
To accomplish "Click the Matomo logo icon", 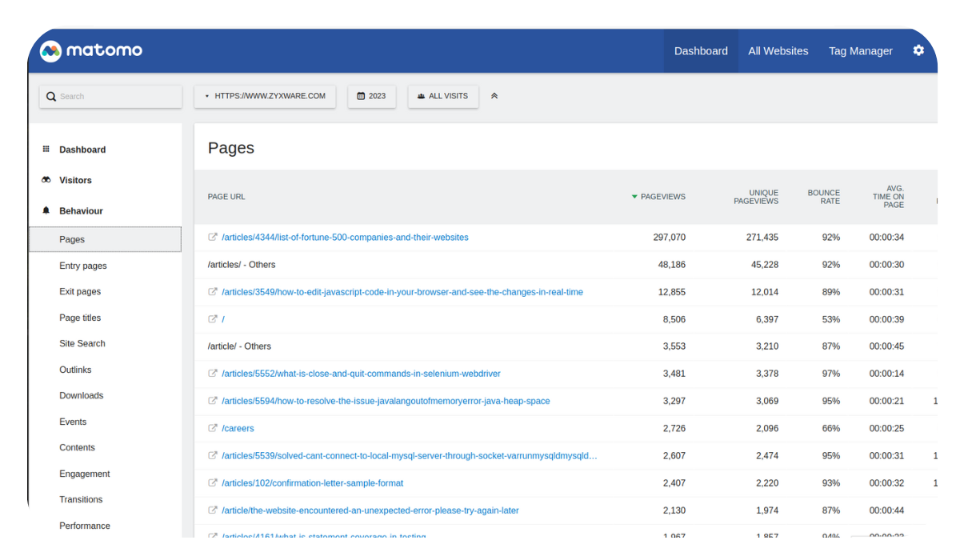I will tap(51, 51).
